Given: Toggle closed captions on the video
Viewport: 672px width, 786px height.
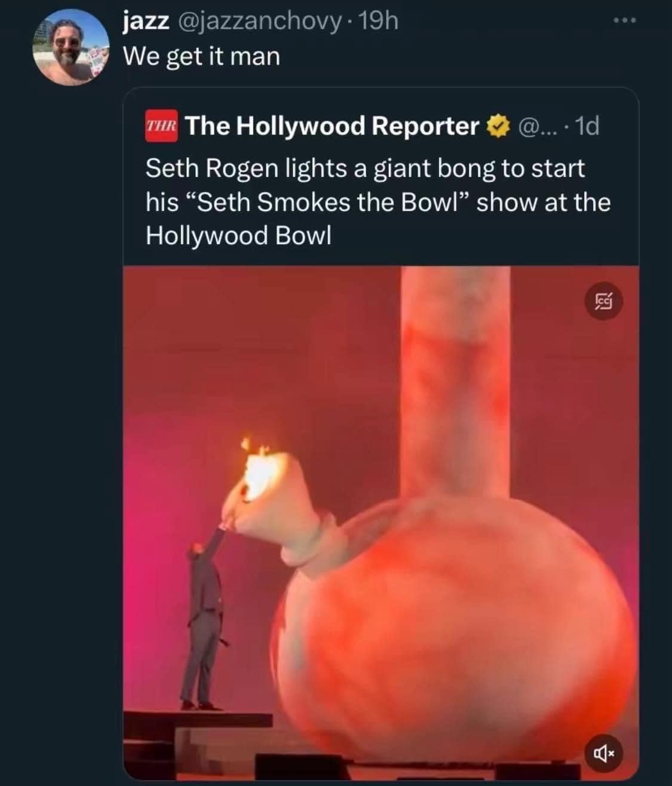Looking at the screenshot, I should pyautogui.click(x=603, y=303).
